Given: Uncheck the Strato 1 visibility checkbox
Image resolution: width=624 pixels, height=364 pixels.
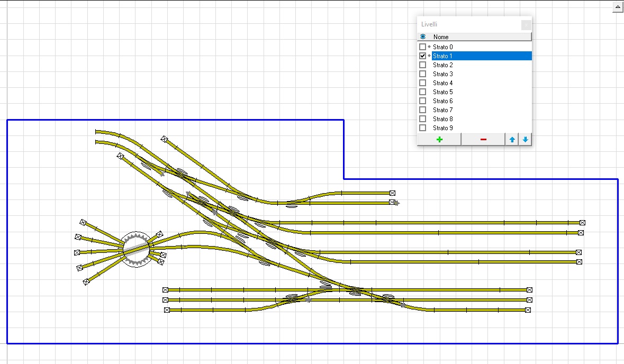Looking at the screenshot, I should point(422,56).
